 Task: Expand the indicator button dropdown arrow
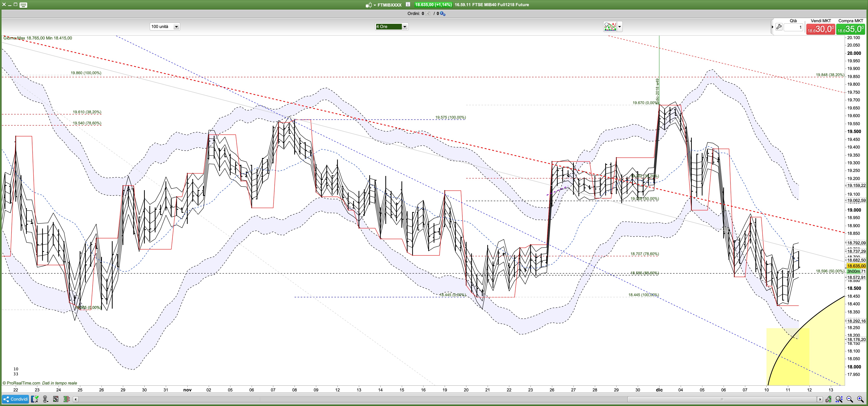(619, 27)
